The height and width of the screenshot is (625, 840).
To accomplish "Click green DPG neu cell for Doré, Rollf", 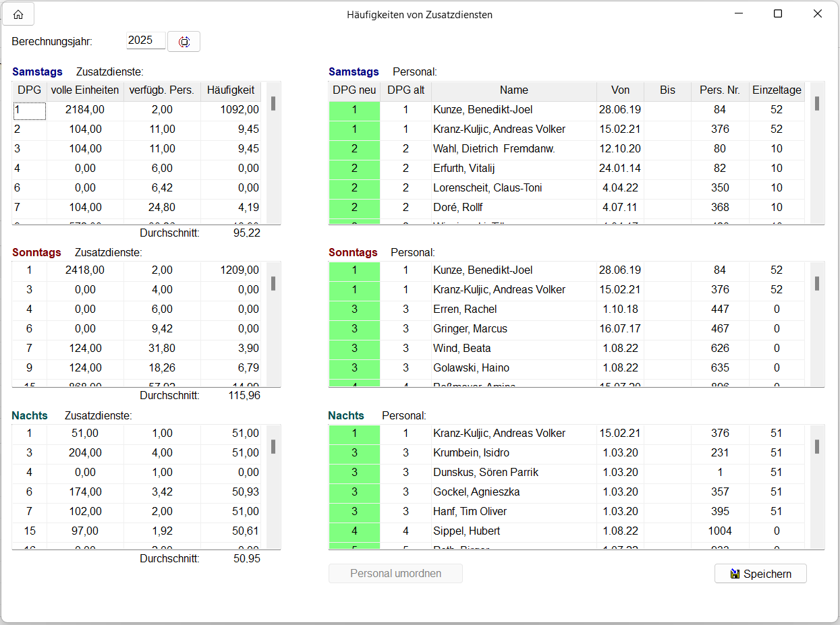I will (x=354, y=208).
